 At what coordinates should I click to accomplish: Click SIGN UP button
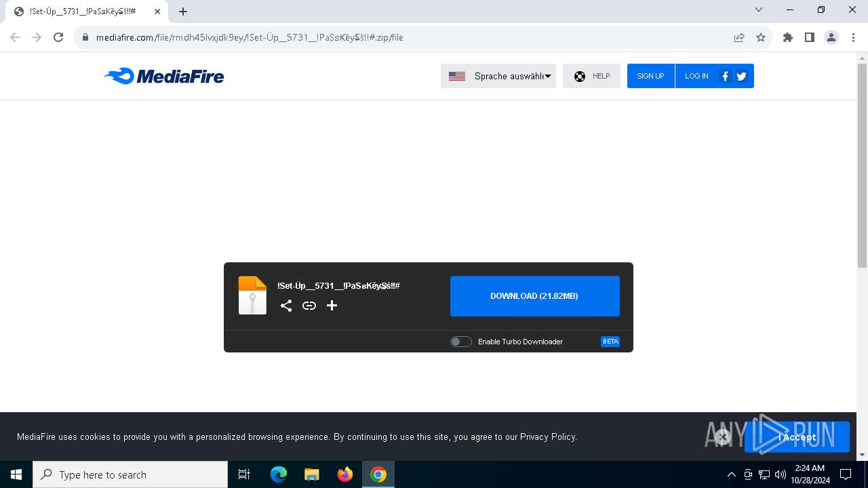coord(650,76)
